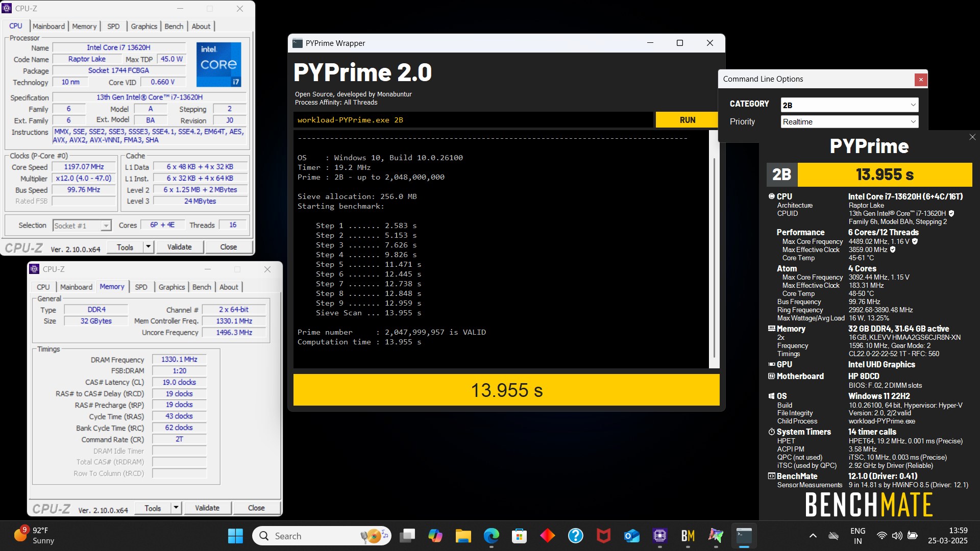Click the taskbar Search box

pyautogui.click(x=322, y=536)
